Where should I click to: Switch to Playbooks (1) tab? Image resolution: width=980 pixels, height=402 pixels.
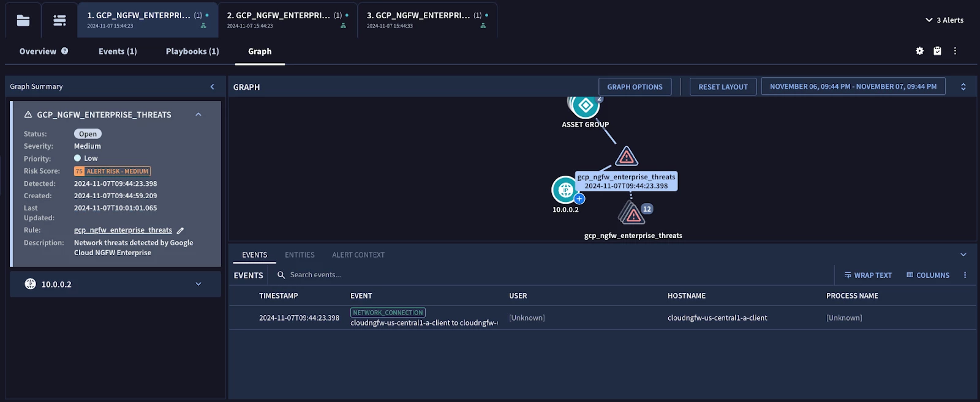click(192, 51)
